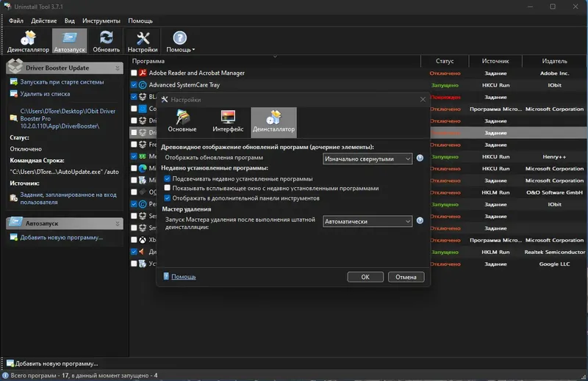Open the Действие menu
This screenshot has width=588, height=381.
[x=44, y=21]
